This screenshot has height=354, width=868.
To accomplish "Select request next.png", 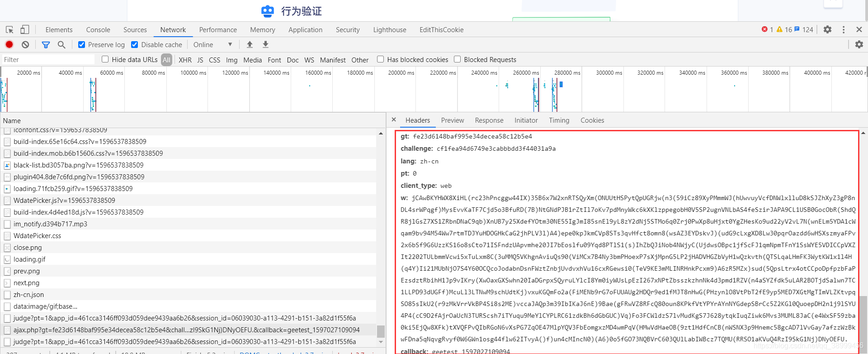I will click(x=189, y=282).
